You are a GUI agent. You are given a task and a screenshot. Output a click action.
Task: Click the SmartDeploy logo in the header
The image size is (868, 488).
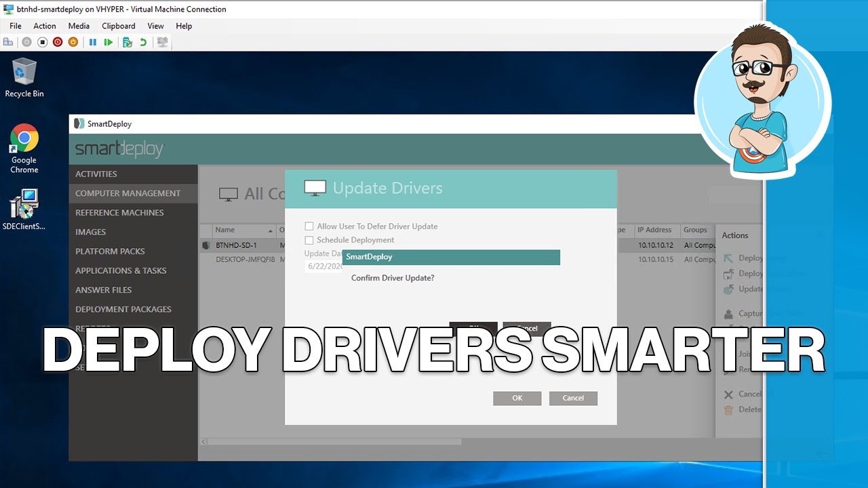click(119, 149)
